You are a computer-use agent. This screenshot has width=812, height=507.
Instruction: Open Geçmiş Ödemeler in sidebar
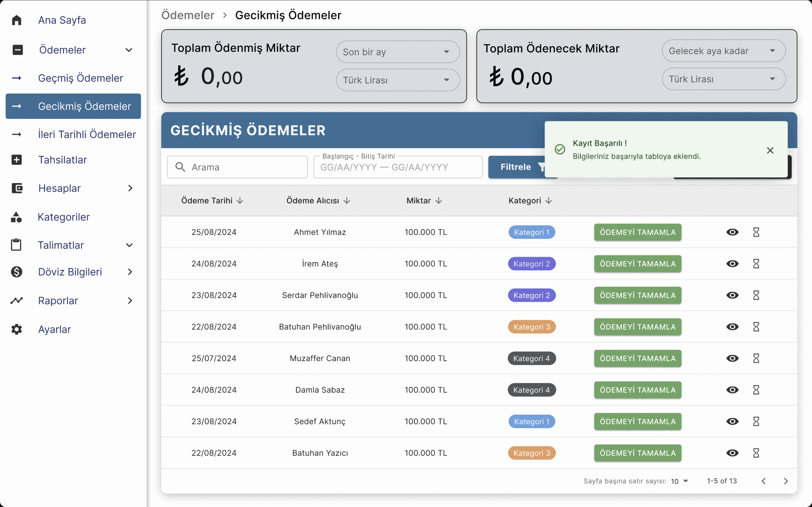click(81, 78)
